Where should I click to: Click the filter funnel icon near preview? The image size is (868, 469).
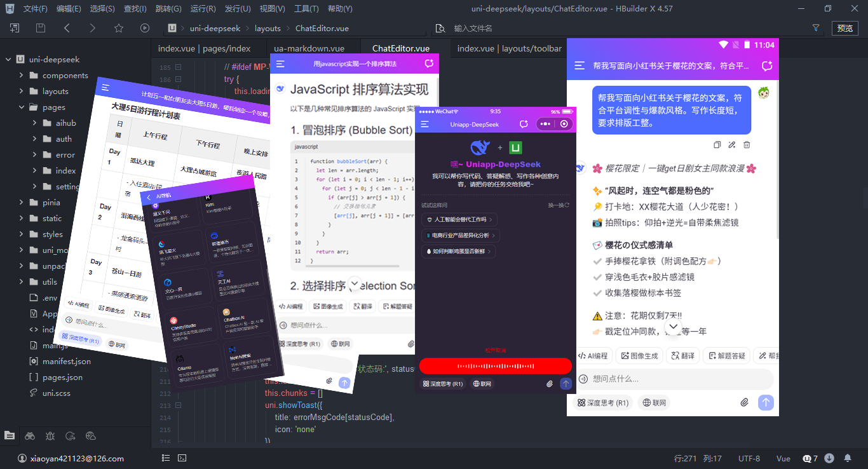click(x=816, y=28)
